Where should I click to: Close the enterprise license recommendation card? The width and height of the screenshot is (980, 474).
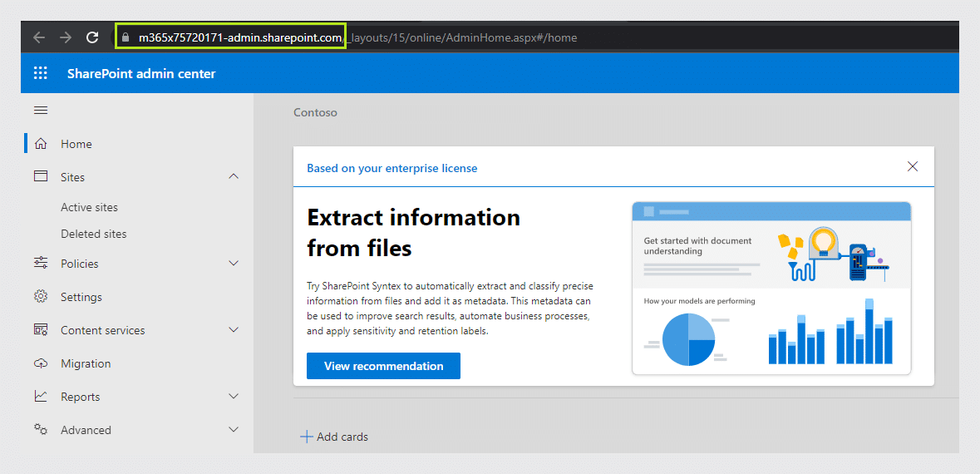[913, 166]
